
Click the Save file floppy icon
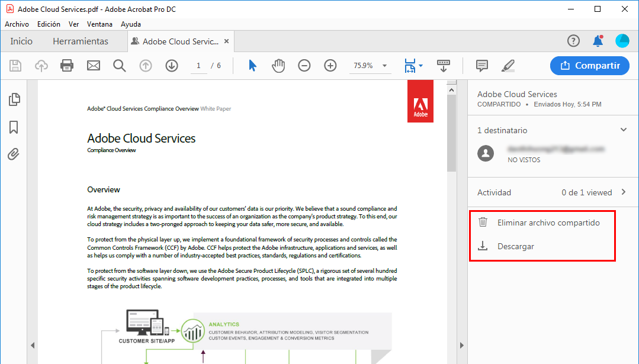tap(15, 66)
